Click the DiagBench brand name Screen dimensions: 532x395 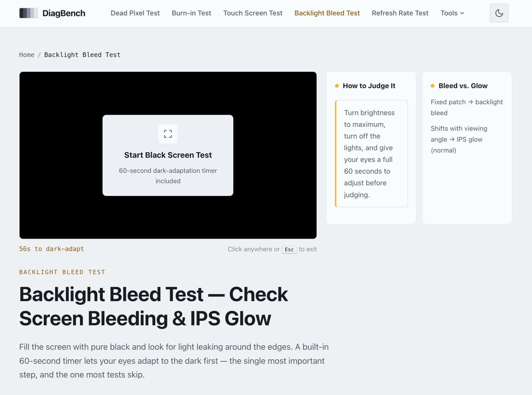(x=64, y=13)
